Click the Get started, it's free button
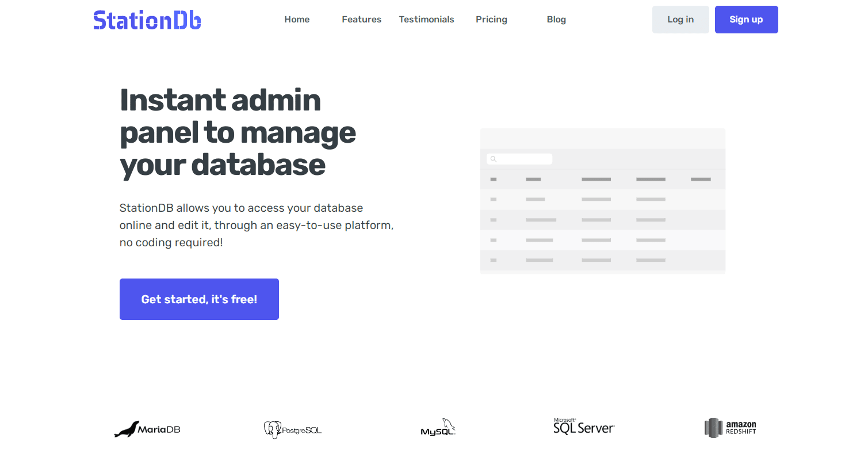868x450 pixels. click(199, 299)
